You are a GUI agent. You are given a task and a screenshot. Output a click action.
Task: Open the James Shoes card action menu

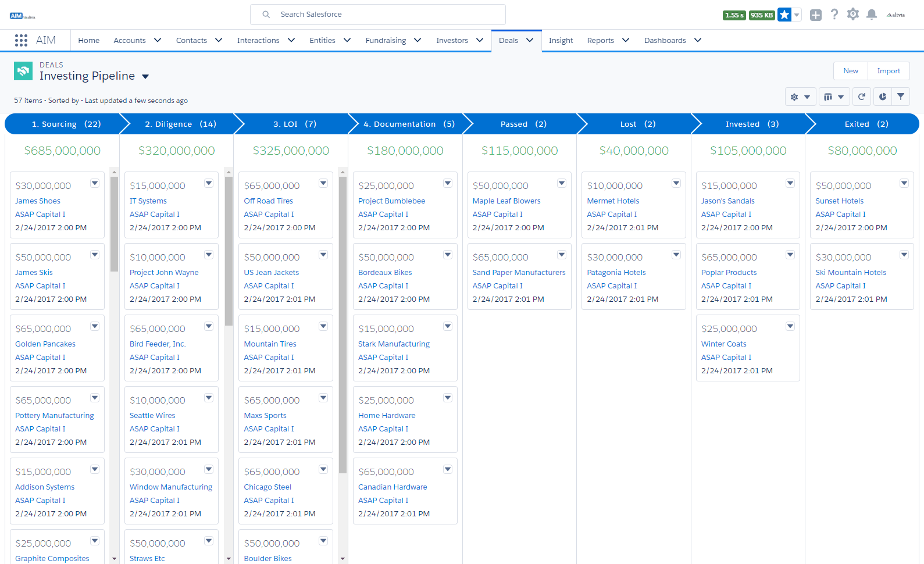click(95, 183)
